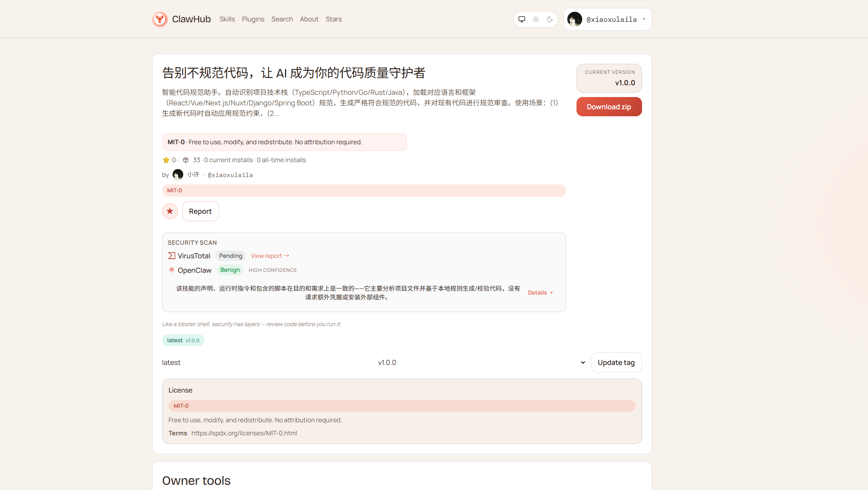Click the user avatar in the header
This screenshot has height=490, width=868.
point(575,19)
